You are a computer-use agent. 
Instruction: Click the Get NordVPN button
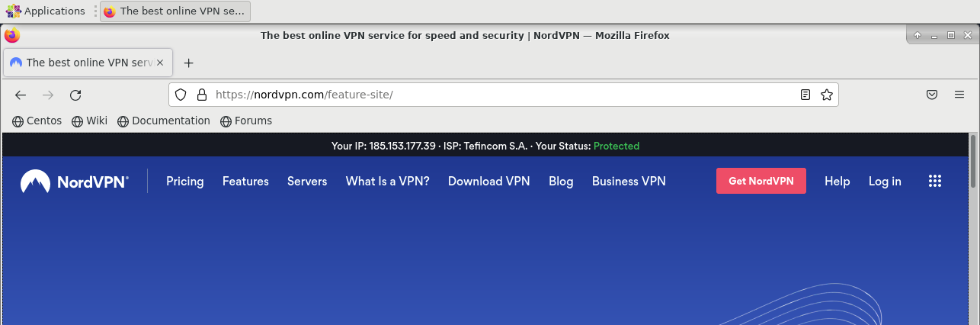761,181
